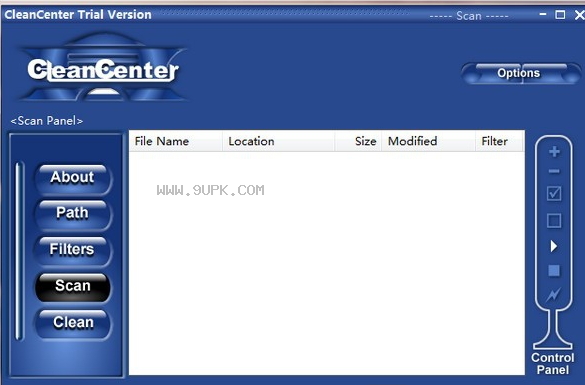Sort by the Location column header
The image size is (585, 385).
tap(279, 141)
